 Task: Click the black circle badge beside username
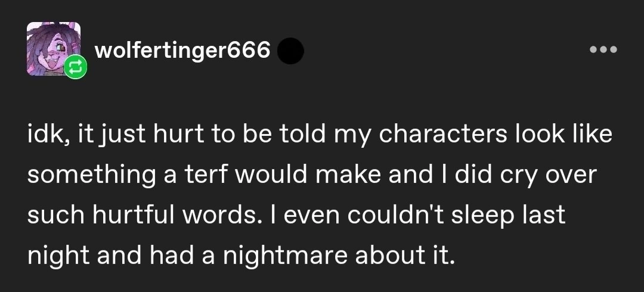click(290, 52)
